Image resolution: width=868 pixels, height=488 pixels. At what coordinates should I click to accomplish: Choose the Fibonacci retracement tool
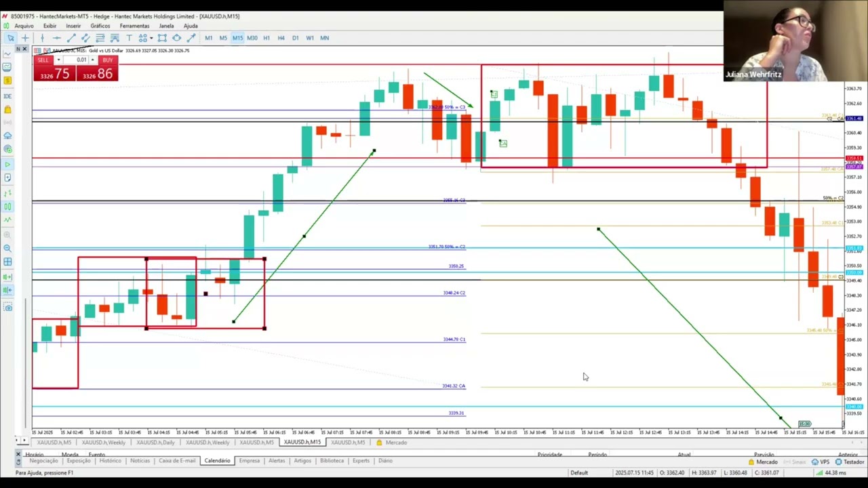coord(100,38)
